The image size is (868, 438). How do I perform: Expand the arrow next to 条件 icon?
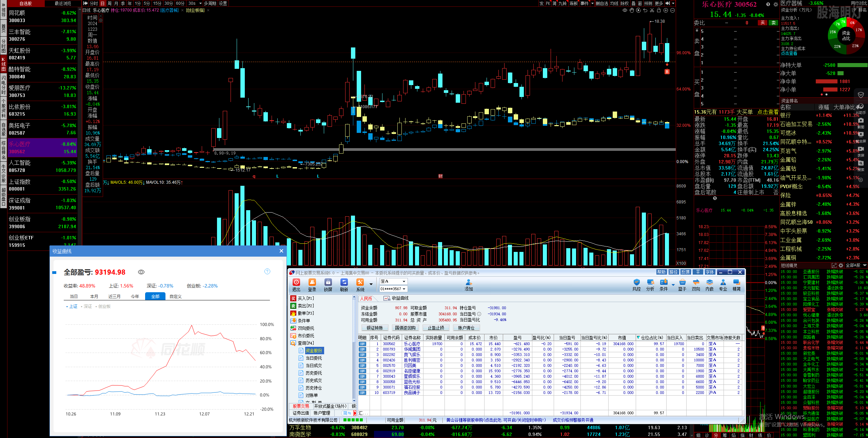pos(673,285)
